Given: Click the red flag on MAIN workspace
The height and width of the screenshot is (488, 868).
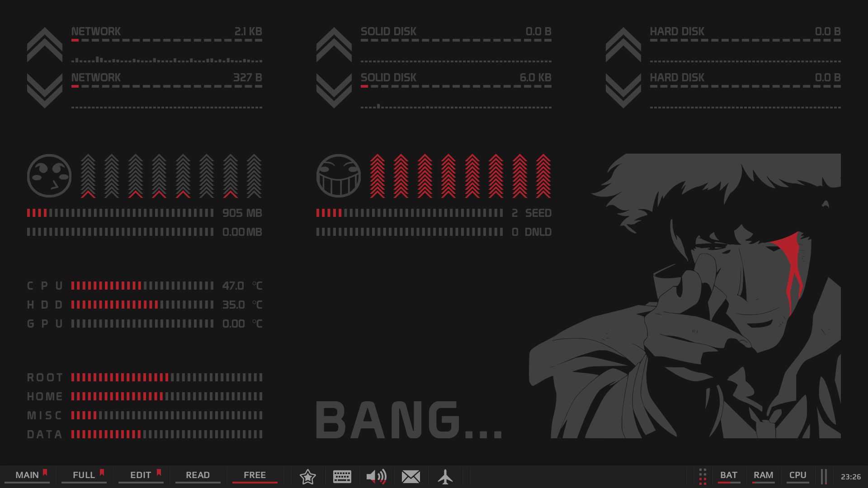Looking at the screenshot, I should coord(45,473).
